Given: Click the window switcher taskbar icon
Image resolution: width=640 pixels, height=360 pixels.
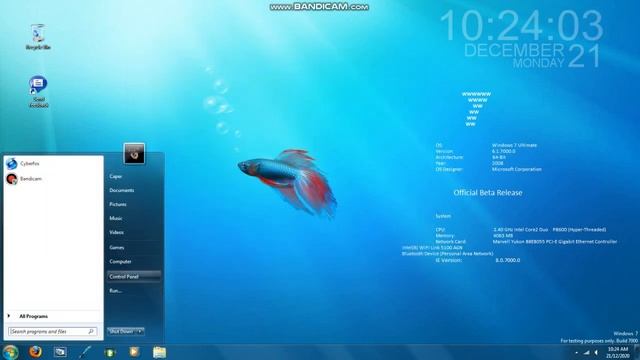Looking at the screenshot, I should [60, 352].
